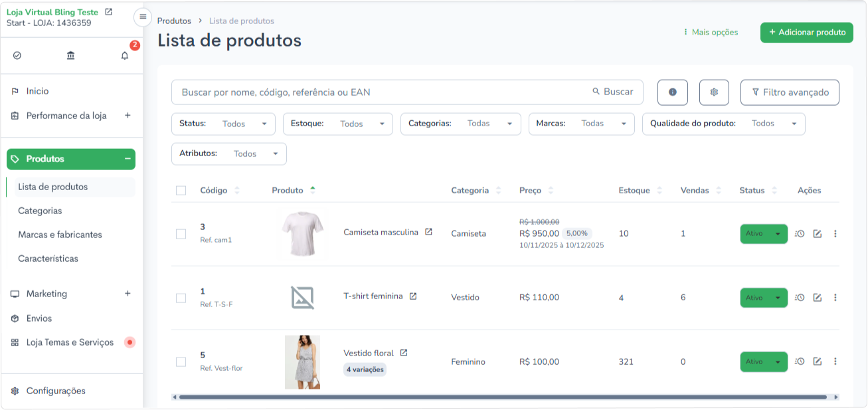Open Vestido floral external link icon
Viewport: 868px width, 410px height.
point(404,353)
